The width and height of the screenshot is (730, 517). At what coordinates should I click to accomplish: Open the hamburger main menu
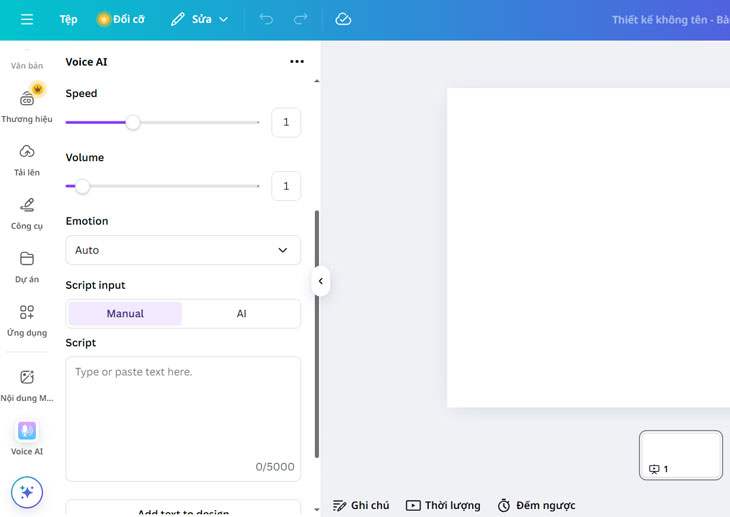coord(27,19)
